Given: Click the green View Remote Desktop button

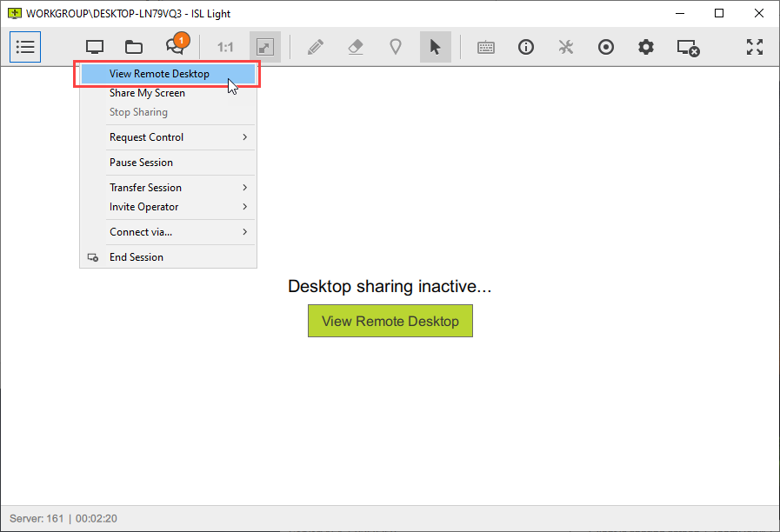Looking at the screenshot, I should [x=390, y=321].
